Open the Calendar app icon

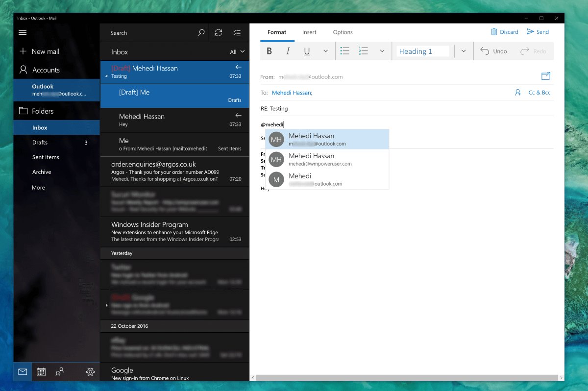pos(41,372)
